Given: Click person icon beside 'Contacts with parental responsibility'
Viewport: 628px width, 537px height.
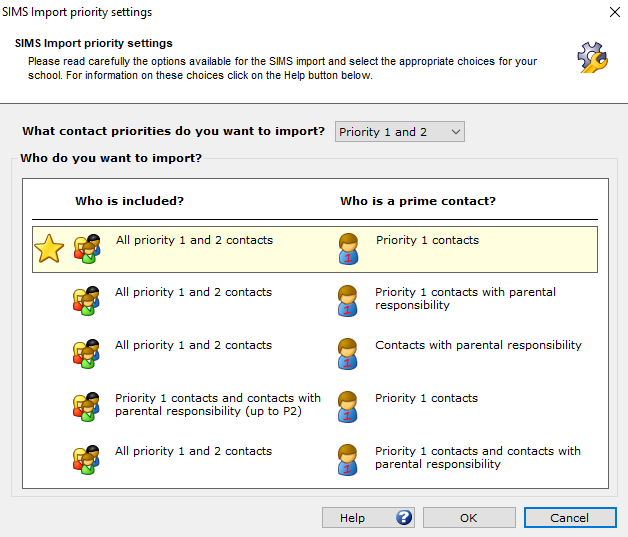Looking at the screenshot, I should tap(348, 354).
